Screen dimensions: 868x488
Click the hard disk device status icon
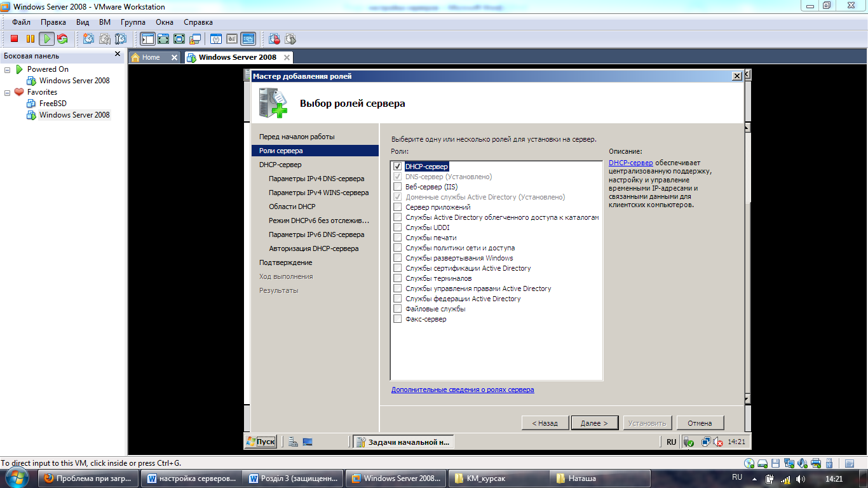coord(763,463)
